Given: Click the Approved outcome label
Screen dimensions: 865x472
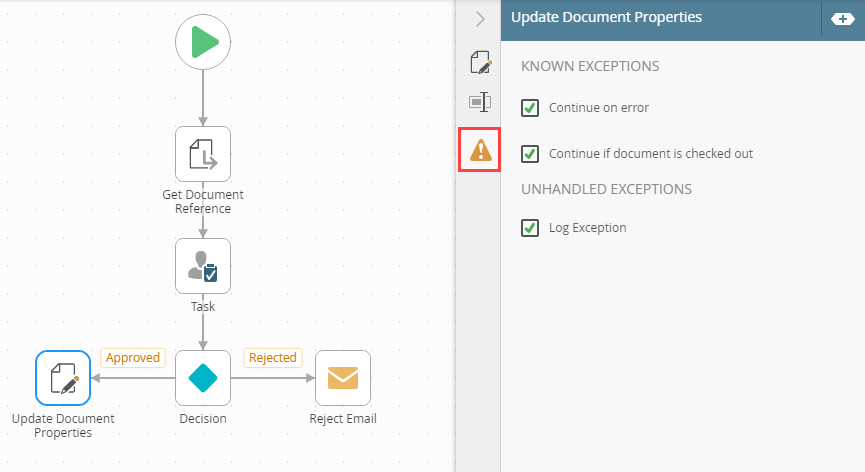Looking at the screenshot, I should pyautogui.click(x=133, y=358).
